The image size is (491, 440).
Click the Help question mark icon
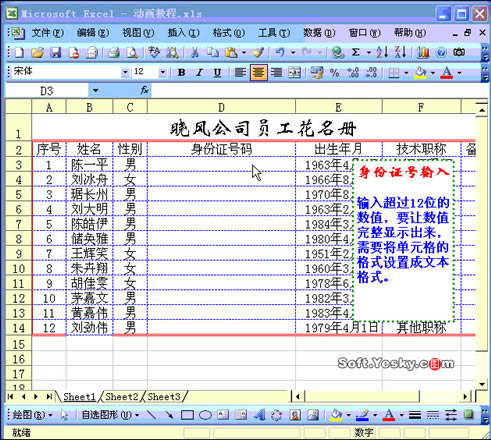pos(441,52)
